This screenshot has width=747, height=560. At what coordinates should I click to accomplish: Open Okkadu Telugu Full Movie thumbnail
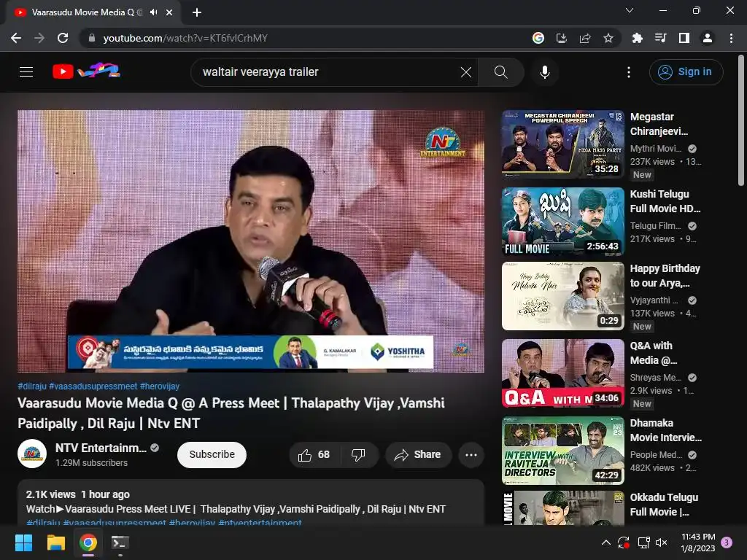point(562,508)
